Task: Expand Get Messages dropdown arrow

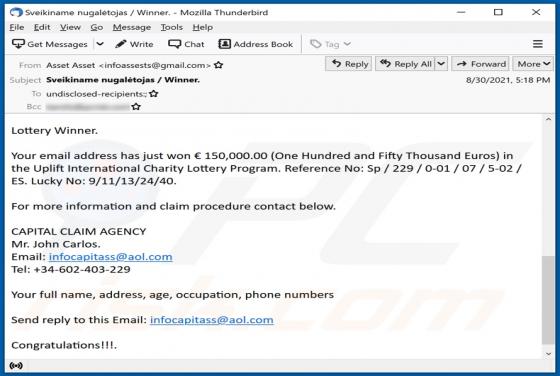Action: coord(100,44)
